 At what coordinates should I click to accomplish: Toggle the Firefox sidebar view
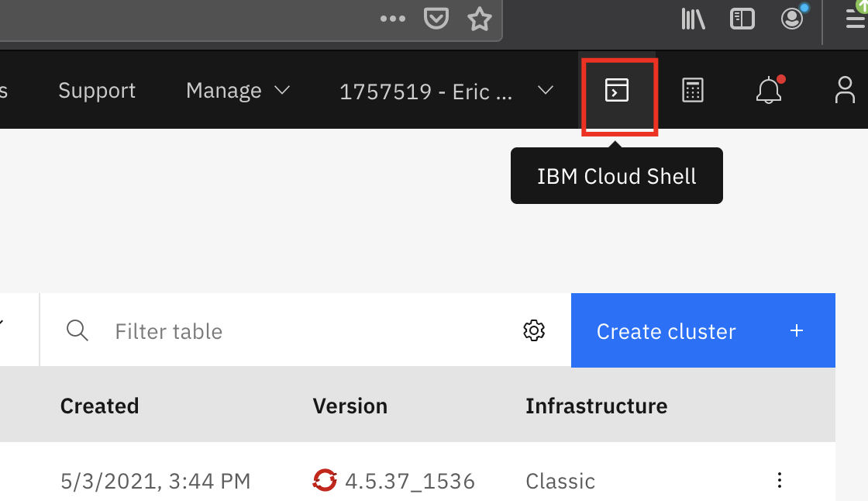[742, 19]
